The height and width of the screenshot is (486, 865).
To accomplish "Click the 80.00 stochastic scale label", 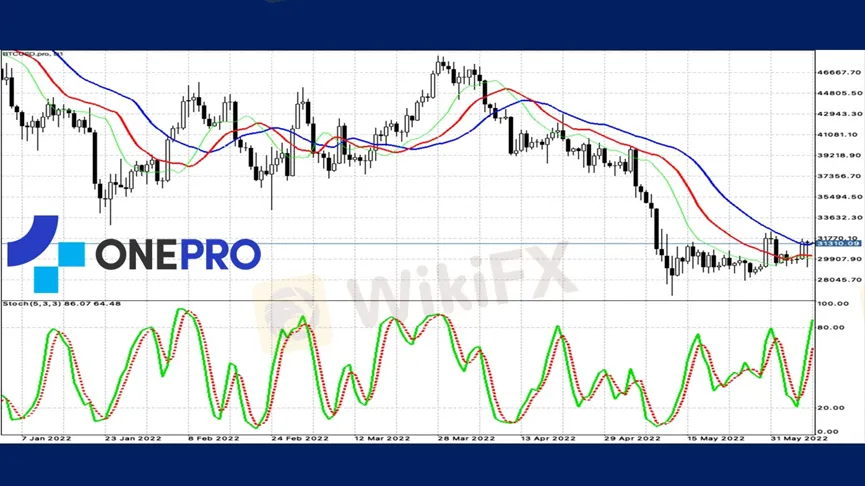I will (x=833, y=327).
